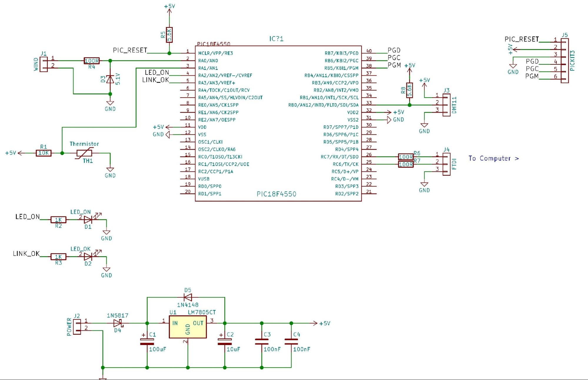Select the R7 100R resistor
The height and width of the screenshot is (380, 588).
[x=406, y=164]
